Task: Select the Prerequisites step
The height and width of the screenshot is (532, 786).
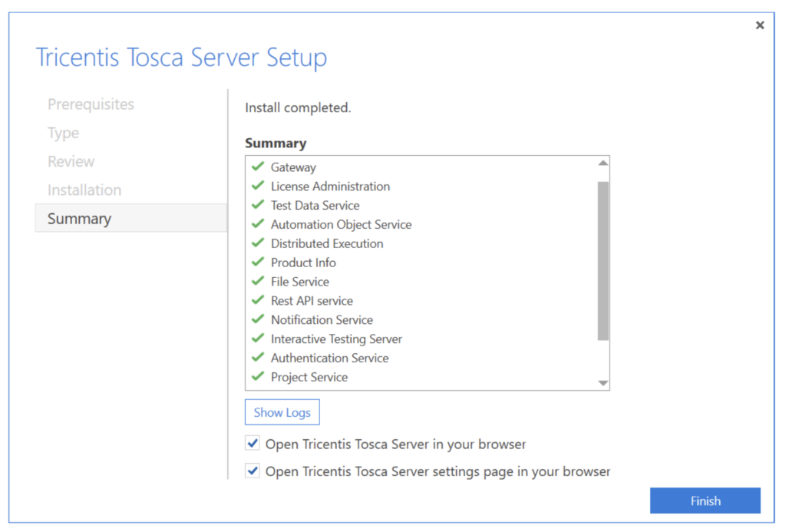Action: (x=91, y=104)
